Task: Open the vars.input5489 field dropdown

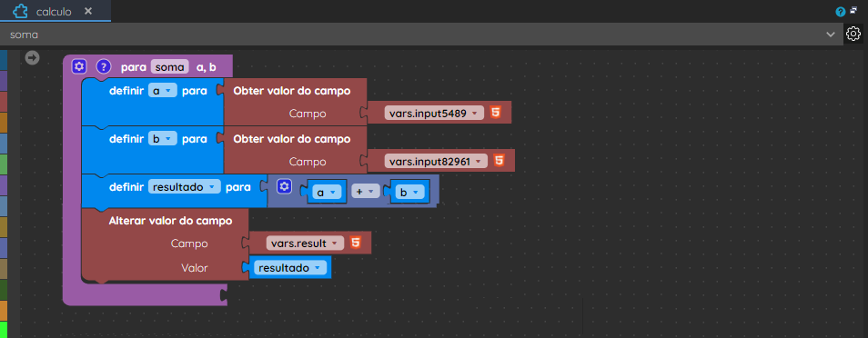Action: coord(434,113)
